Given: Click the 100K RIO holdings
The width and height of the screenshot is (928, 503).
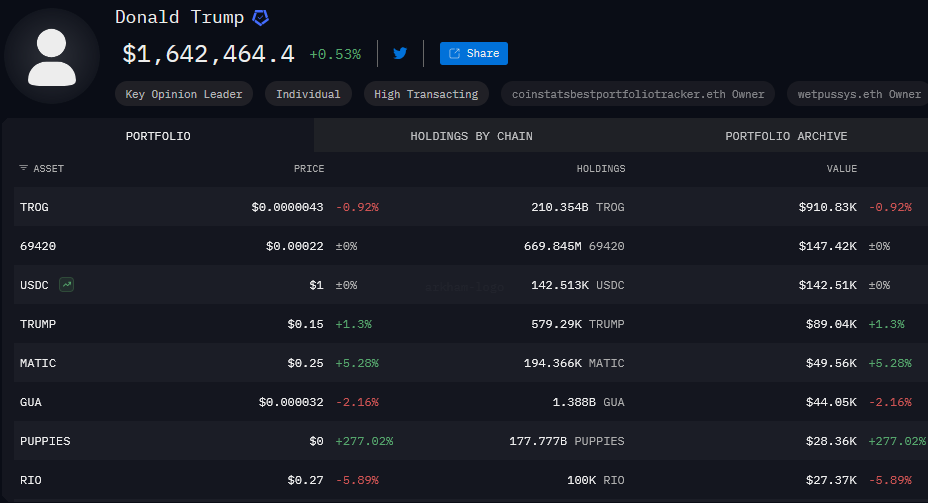Looking at the screenshot, I should click(x=595, y=480).
